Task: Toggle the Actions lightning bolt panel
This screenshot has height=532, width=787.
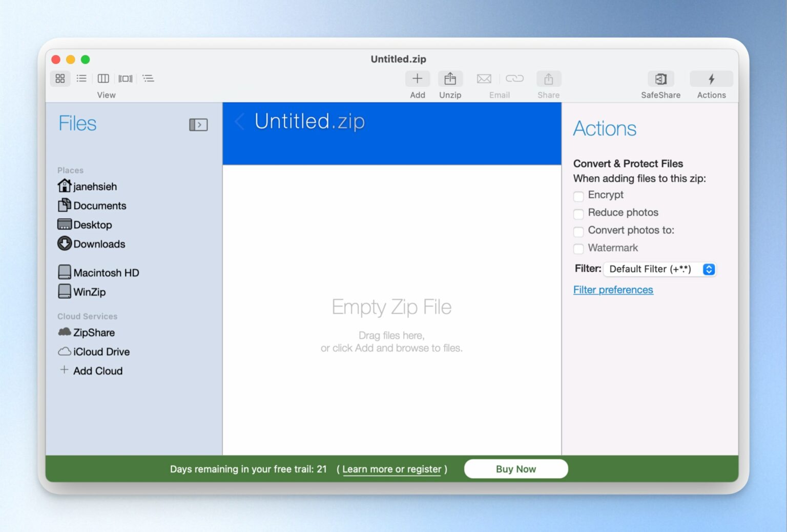Action: point(711,79)
